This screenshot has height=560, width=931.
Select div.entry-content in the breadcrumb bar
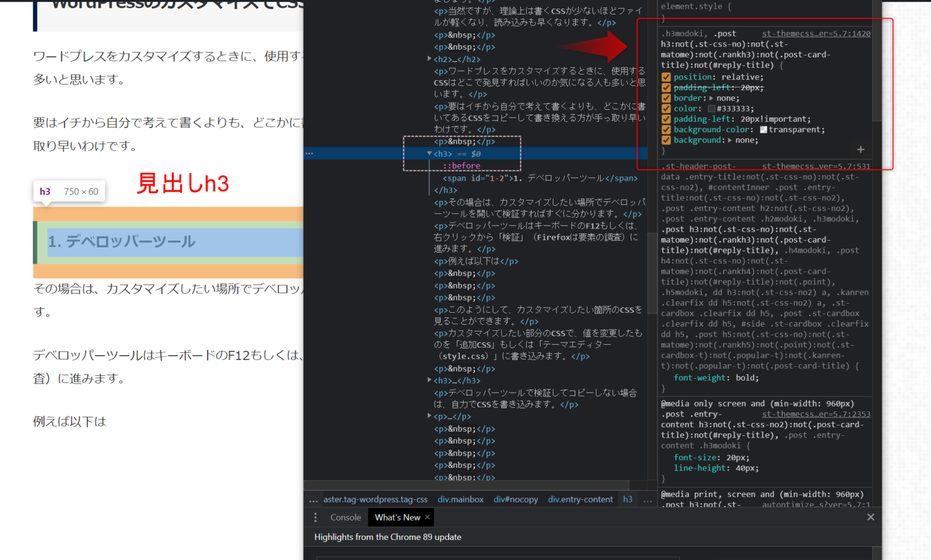(580, 499)
